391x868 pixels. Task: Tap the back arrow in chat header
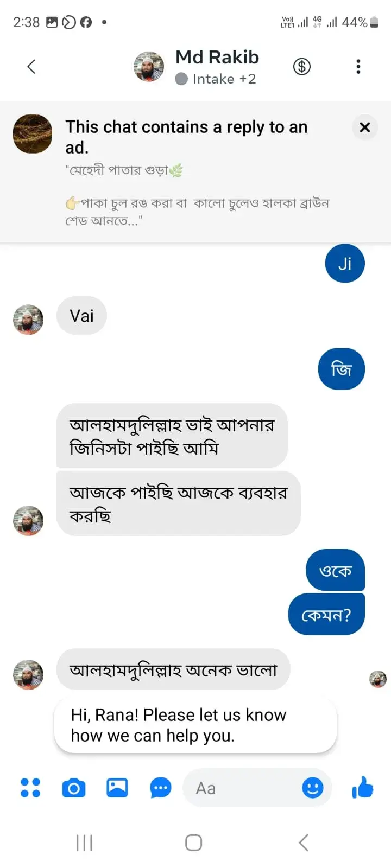point(31,67)
